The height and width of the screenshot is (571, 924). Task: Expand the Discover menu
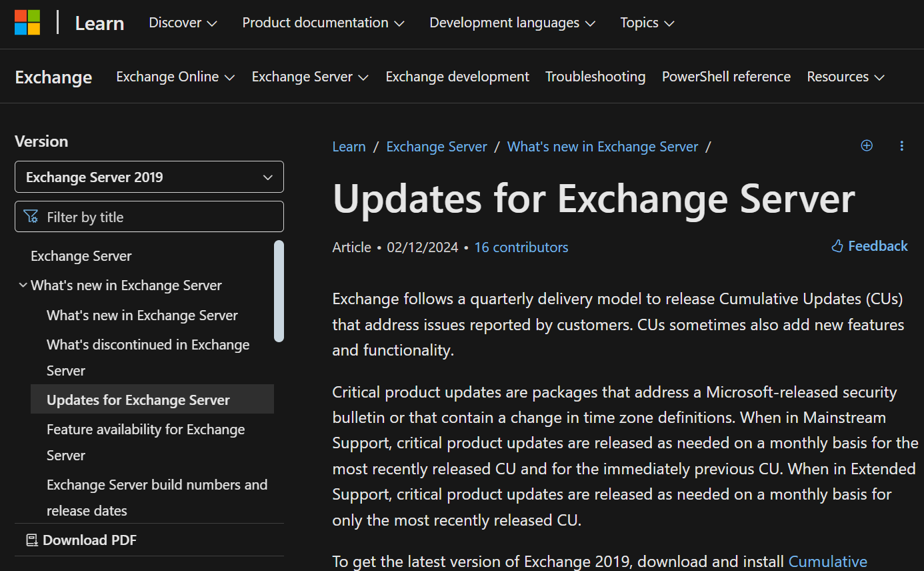[x=183, y=23]
